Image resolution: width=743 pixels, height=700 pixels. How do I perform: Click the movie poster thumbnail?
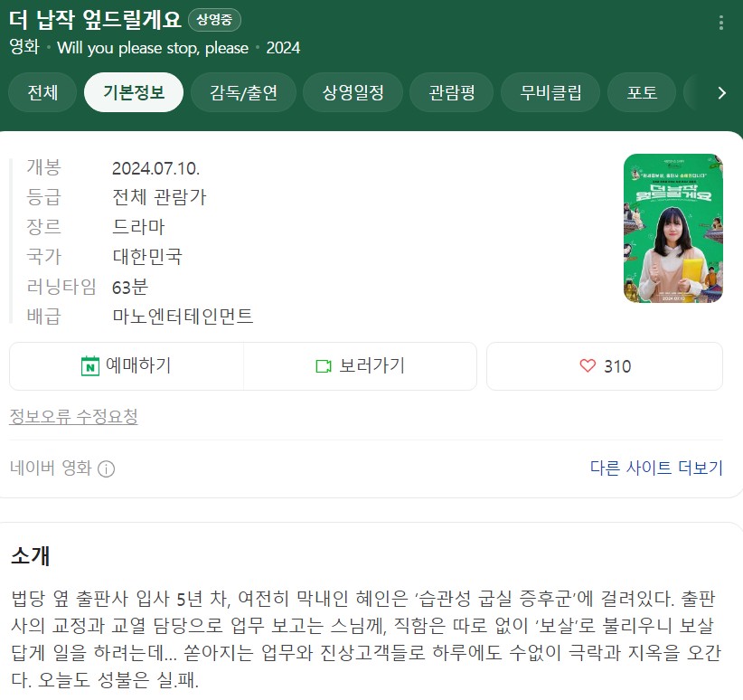[x=673, y=228]
